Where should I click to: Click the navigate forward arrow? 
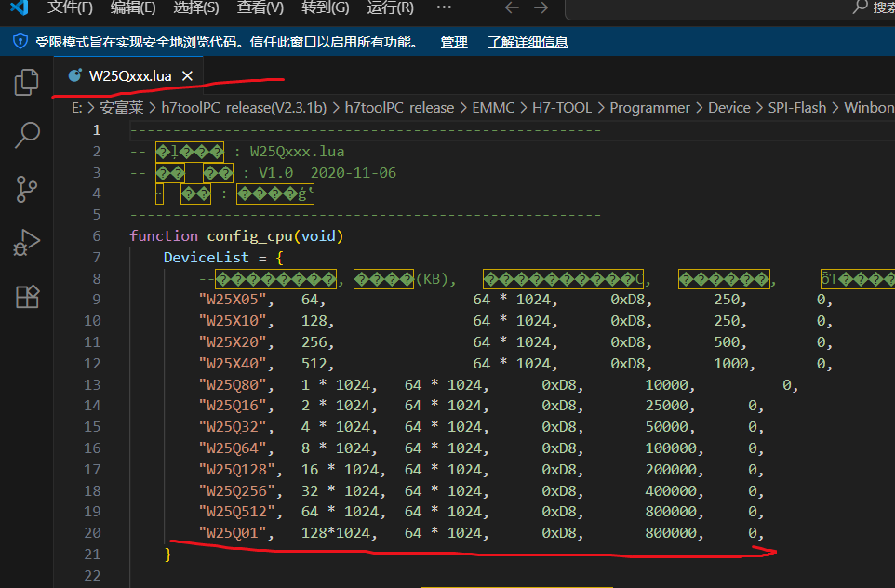tap(541, 8)
